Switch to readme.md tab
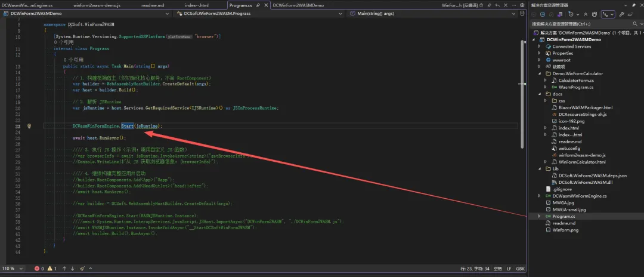 point(153,5)
